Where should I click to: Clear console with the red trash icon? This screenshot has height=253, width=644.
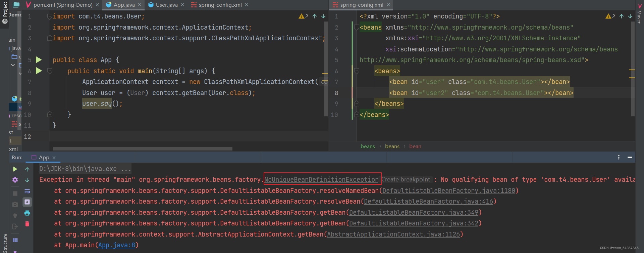(x=27, y=224)
